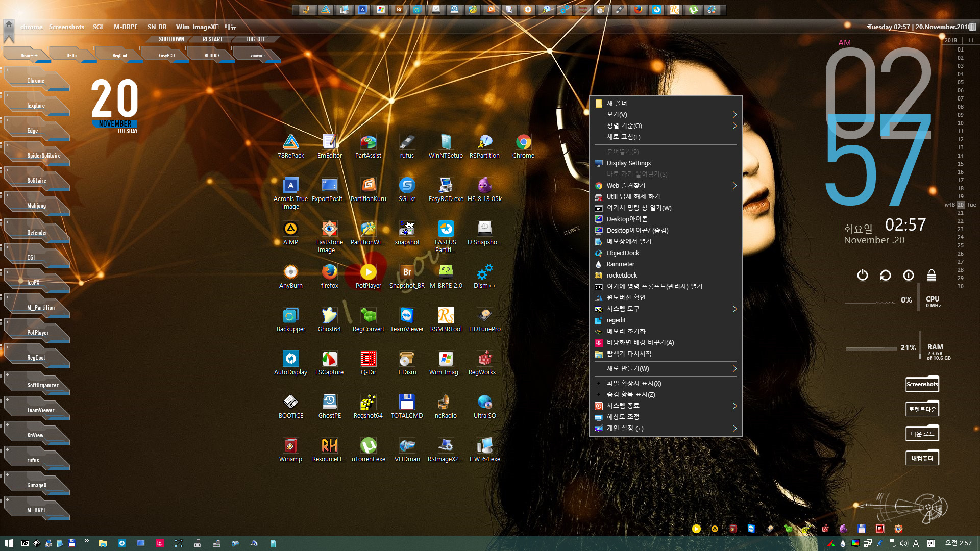The width and height of the screenshot is (980, 551).
Task: Open Winamp desktop icon
Action: tap(291, 449)
